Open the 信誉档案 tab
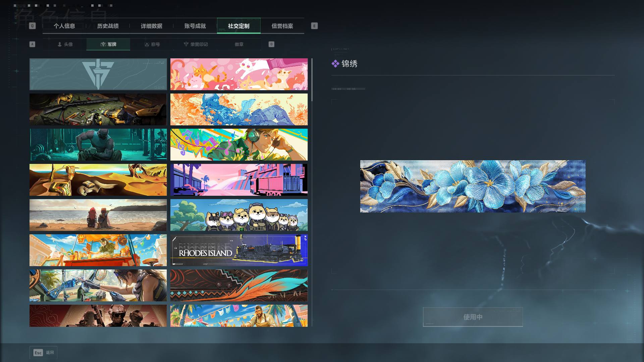This screenshot has height=362, width=644. point(282,26)
